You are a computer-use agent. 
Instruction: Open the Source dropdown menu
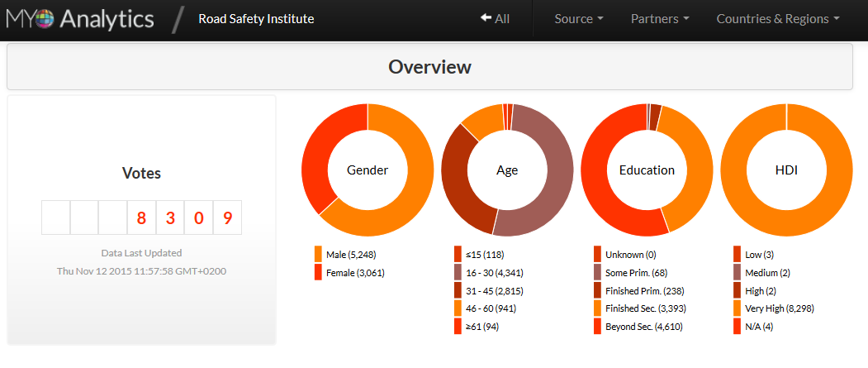click(579, 19)
